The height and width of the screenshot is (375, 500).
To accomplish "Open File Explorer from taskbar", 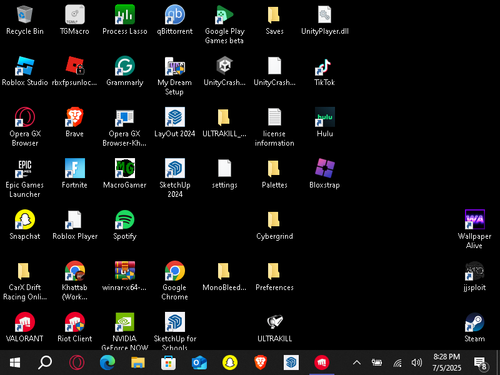I will click(x=138, y=363).
